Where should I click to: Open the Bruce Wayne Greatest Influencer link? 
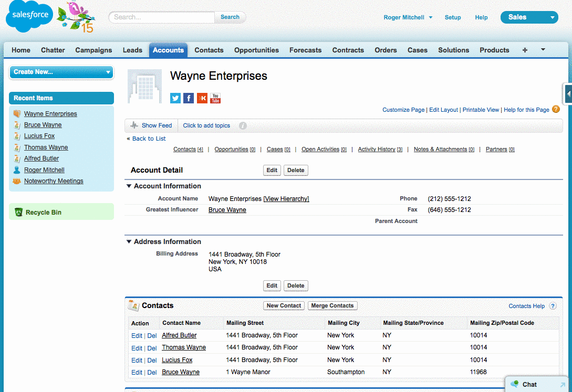(227, 210)
